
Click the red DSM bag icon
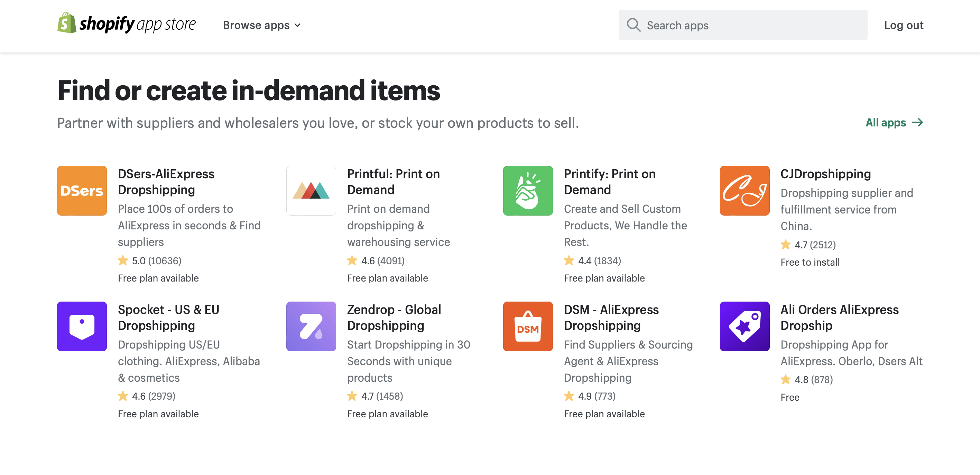(x=528, y=326)
